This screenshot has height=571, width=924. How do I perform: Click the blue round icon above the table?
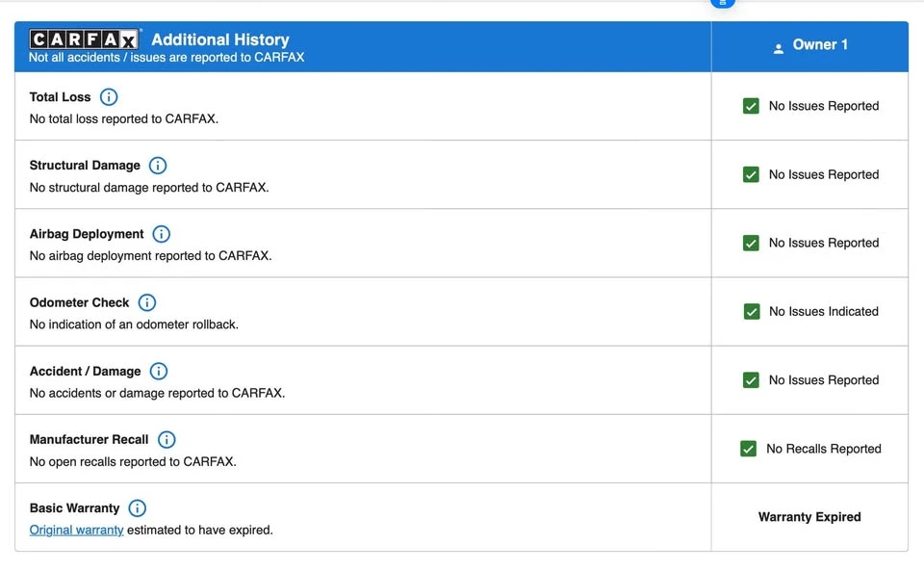coord(723,2)
